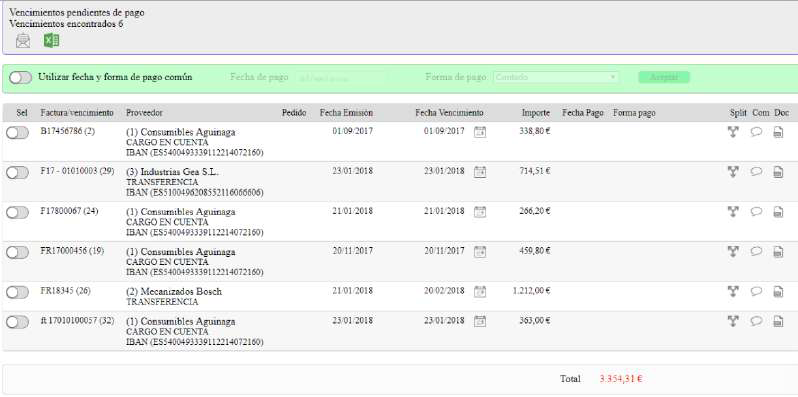The width and height of the screenshot is (798, 397).
Task: View document of invoice B17456786
Action: (x=778, y=132)
